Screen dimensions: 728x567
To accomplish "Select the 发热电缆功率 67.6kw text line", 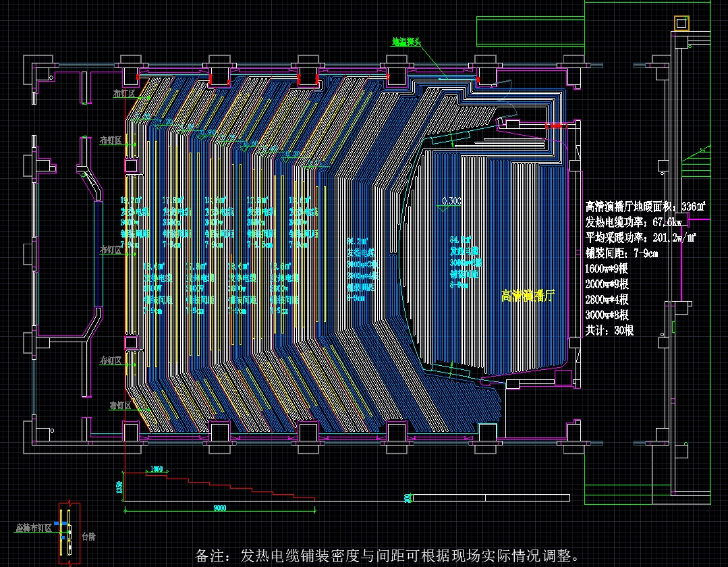I will pyautogui.click(x=634, y=222).
